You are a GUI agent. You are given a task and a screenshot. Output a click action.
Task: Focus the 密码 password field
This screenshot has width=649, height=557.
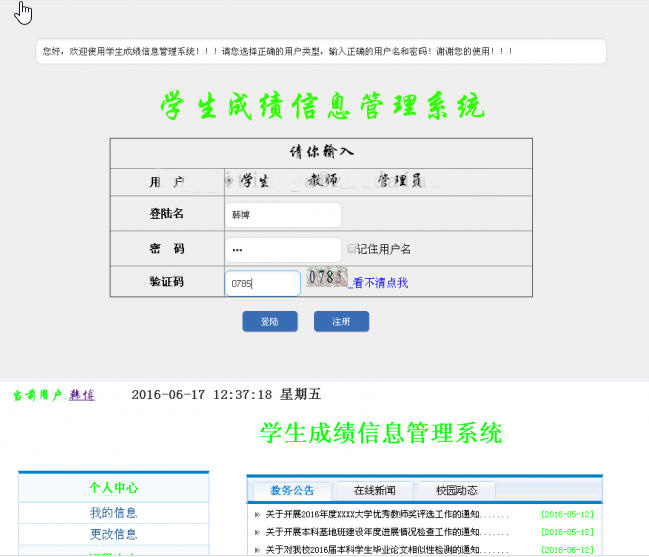(x=284, y=250)
